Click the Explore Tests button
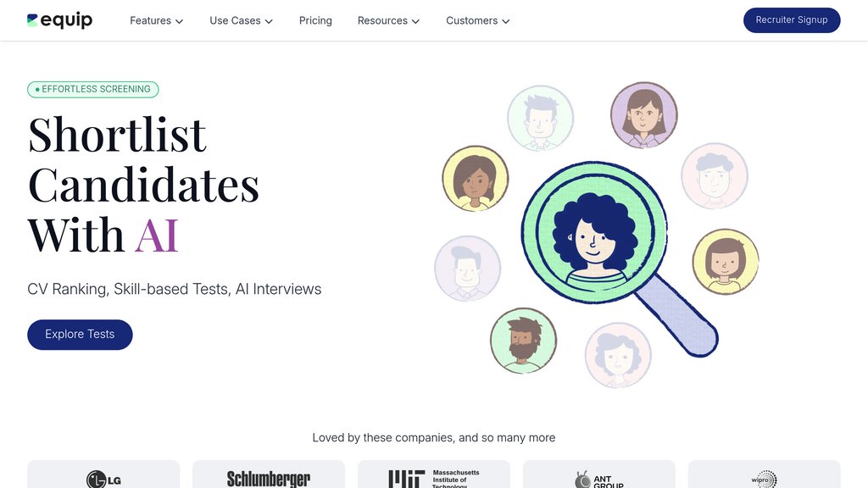Image resolution: width=868 pixels, height=488 pixels. (x=80, y=335)
